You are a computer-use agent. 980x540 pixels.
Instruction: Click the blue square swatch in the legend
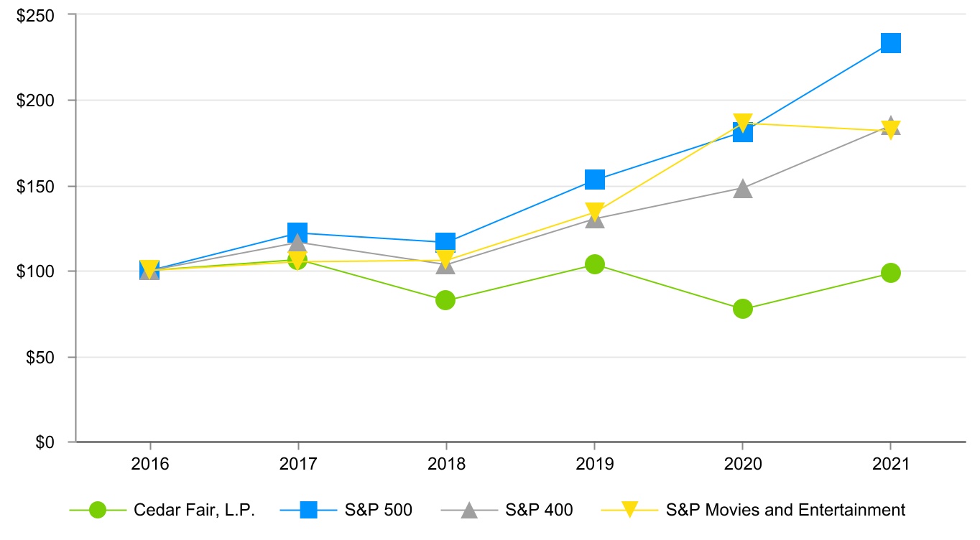[308, 511]
